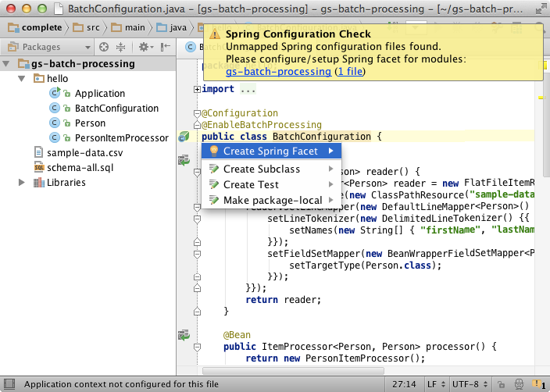Click the gs-batch-processing link in the notification
The height and width of the screenshot is (392, 550).
point(278,71)
